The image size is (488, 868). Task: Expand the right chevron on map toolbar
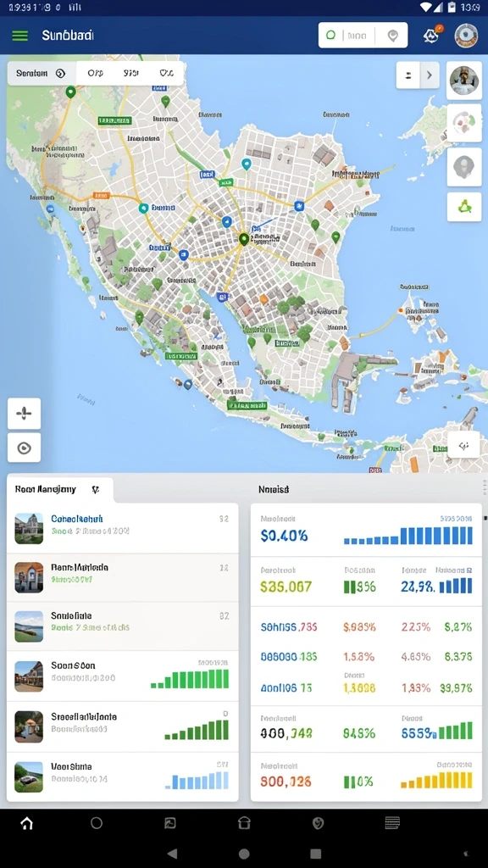[x=430, y=75]
